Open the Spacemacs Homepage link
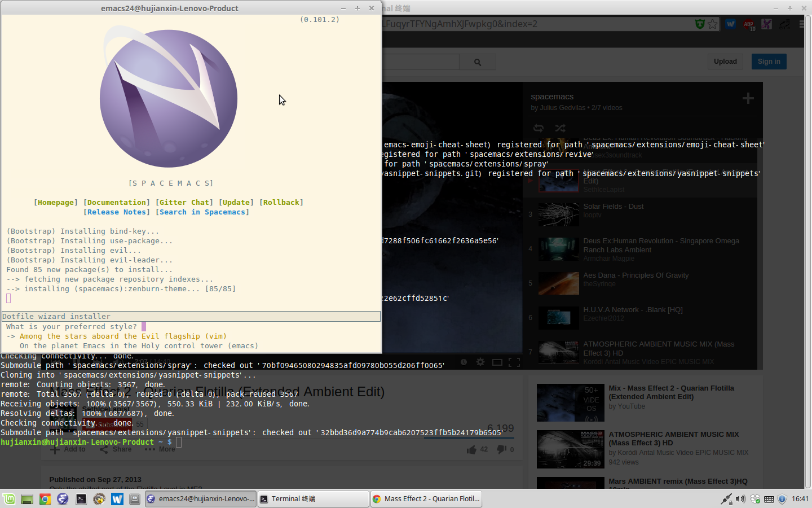 tap(56, 203)
